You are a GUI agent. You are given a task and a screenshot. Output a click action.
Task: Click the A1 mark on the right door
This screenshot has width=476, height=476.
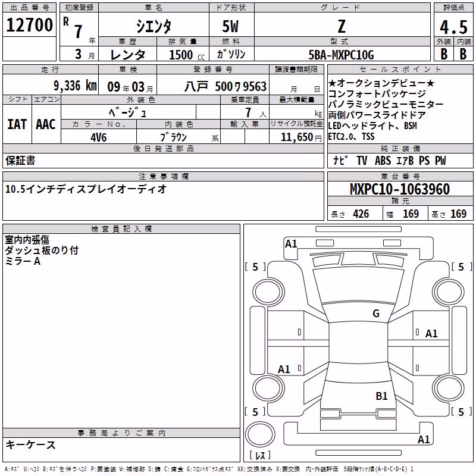[x=431, y=334]
